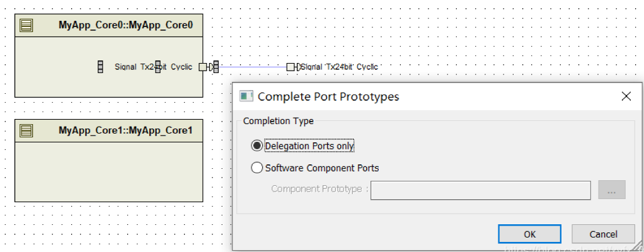Select MyApp_Core1::MyApp_Core1 title text
644x252 pixels.
[125, 130]
